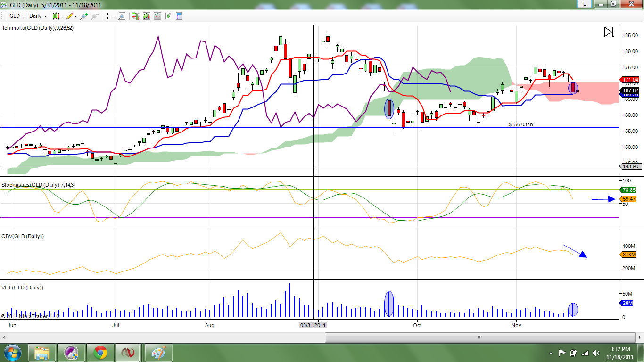Select the Zoom Frame tool
The height and width of the screenshot is (362, 644).
click(x=122, y=16)
